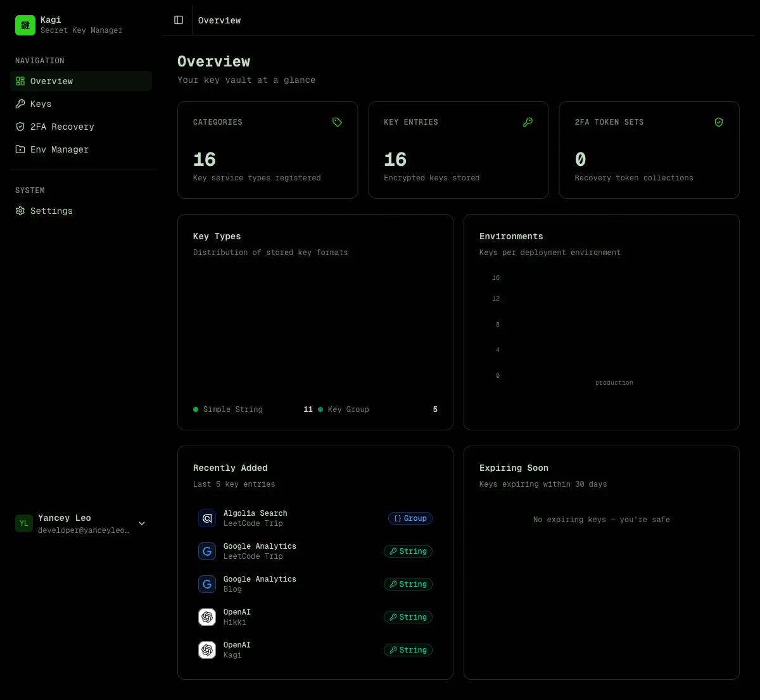Click the Google Analytics icon for LeetCode Trip

coord(207,551)
